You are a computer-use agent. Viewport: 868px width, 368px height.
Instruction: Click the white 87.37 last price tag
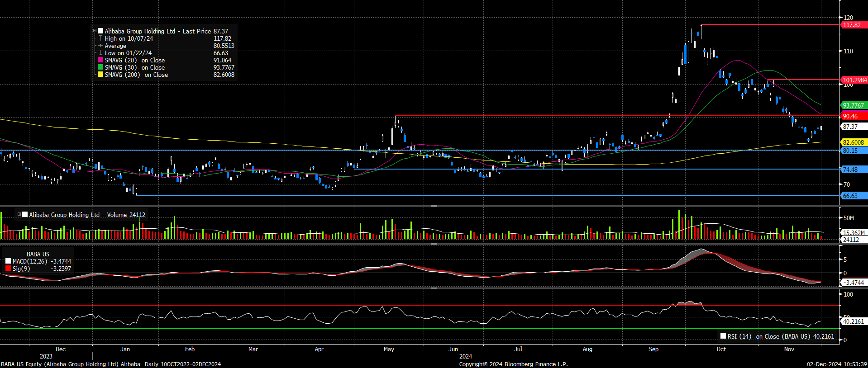click(x=854, y=127)
